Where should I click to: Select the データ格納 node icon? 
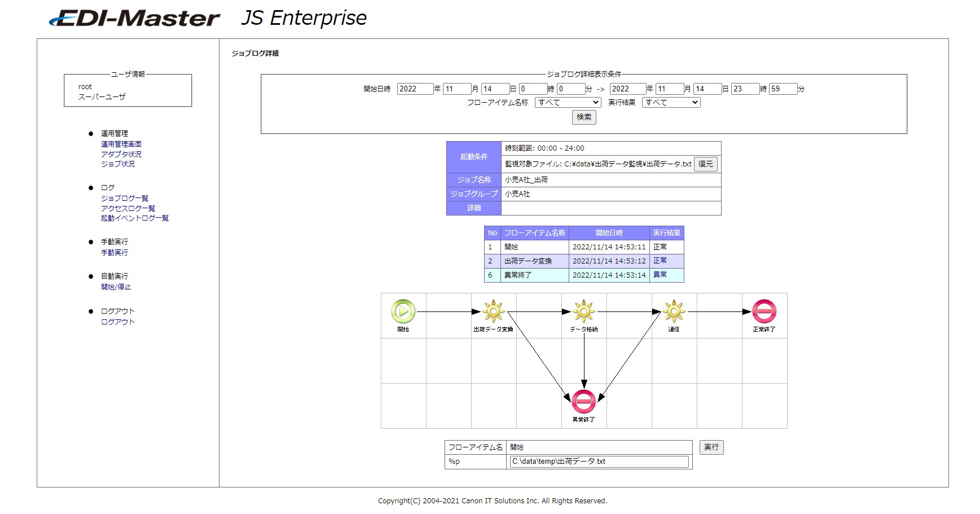pyautogui.click(x=583, y=312)
